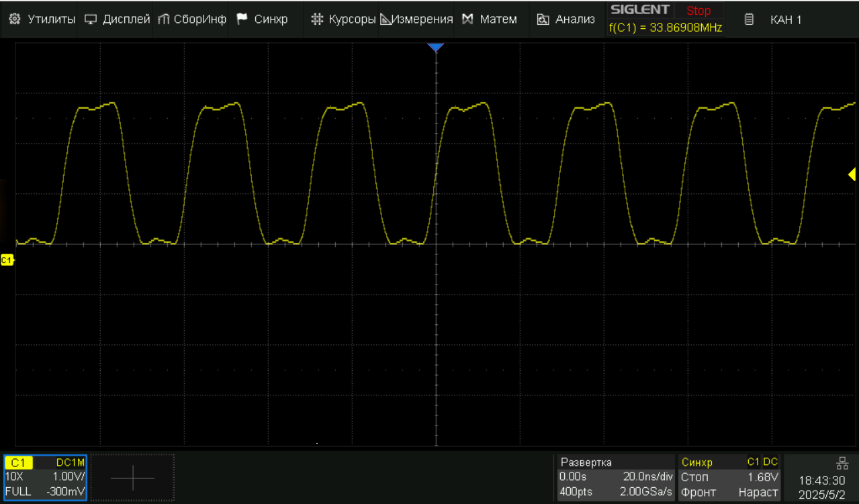The width and height of the screenshot is (859, 504).
Task: Click the f(C1) frequency counter readout
Action: click(665, 28)
